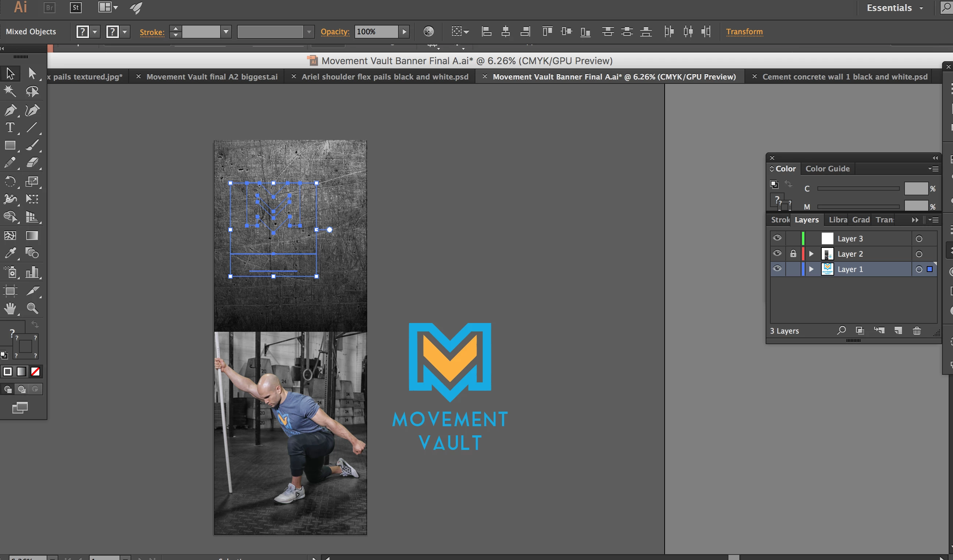The width and height of the screenshot is (953, 560).
Task: Click the Transform link
Action: click(x=744, y=32)
